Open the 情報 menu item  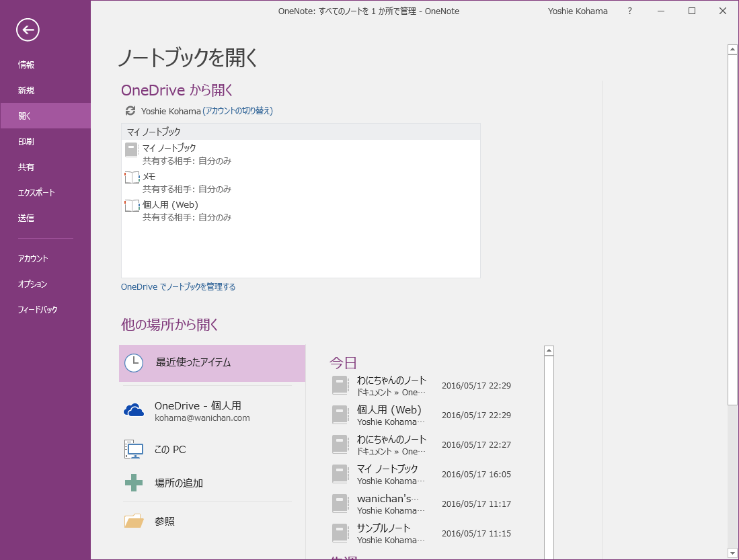pos(45,65)
